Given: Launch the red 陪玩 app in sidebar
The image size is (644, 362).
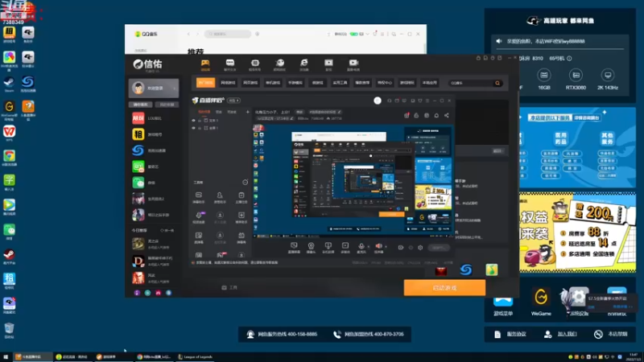Looking at the screenshot, I should tap(138, 118).
